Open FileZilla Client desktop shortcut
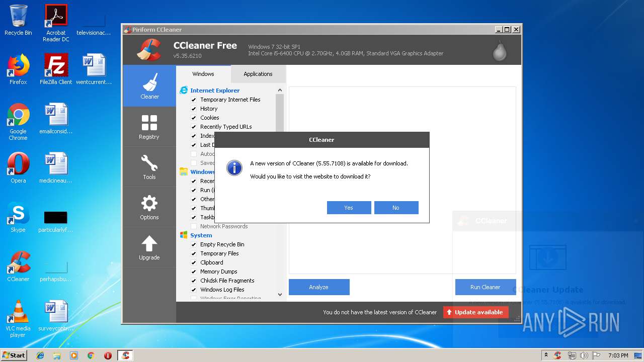 pos(56,69)
